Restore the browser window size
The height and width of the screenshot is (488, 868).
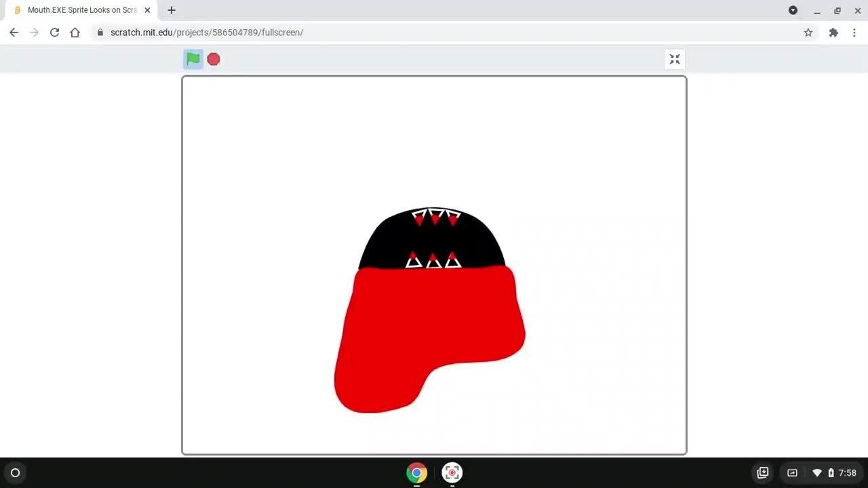(837, 10)
